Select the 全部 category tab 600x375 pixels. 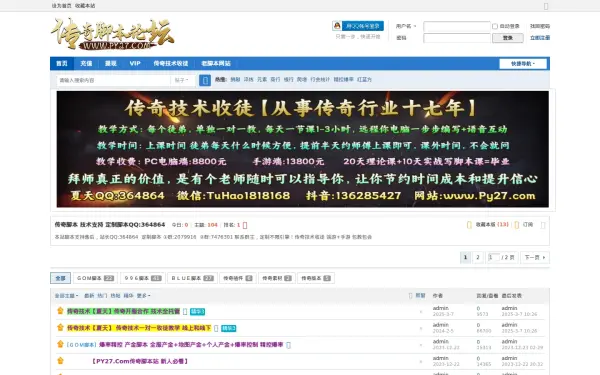tap(60, 278)
